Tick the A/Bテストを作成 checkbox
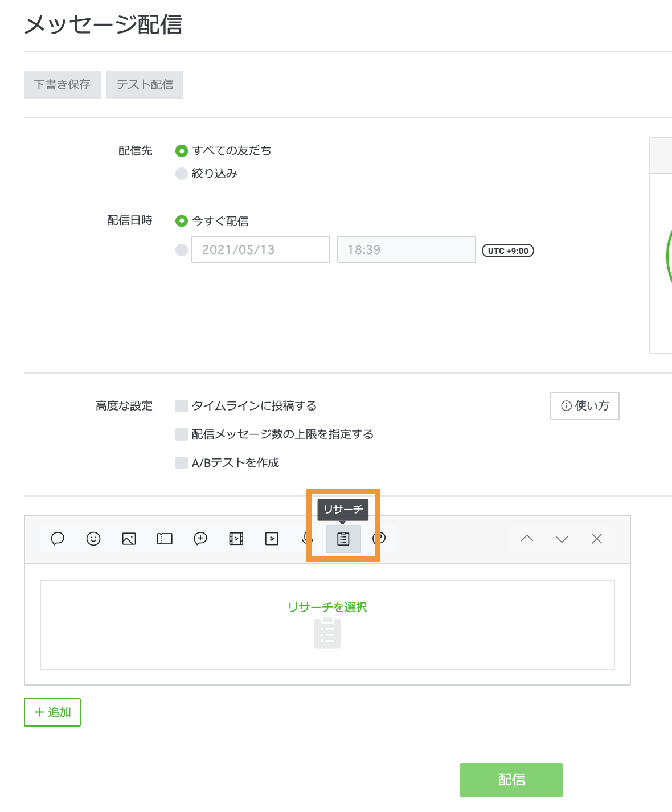Viewport: 672px width, 812px height. 182,463
